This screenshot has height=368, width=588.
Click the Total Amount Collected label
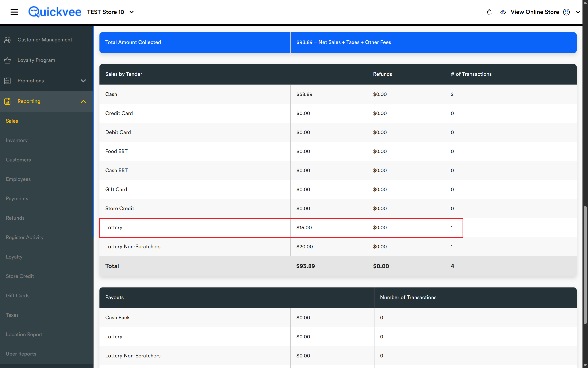pyautogui.click(x=133, y=42)
